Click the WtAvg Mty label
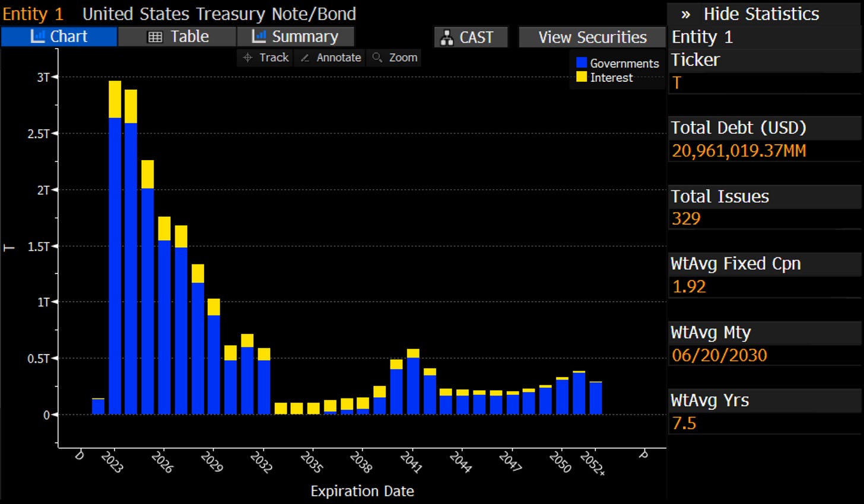The height and width of the screenshot is (504, 864). click(711, 333)
